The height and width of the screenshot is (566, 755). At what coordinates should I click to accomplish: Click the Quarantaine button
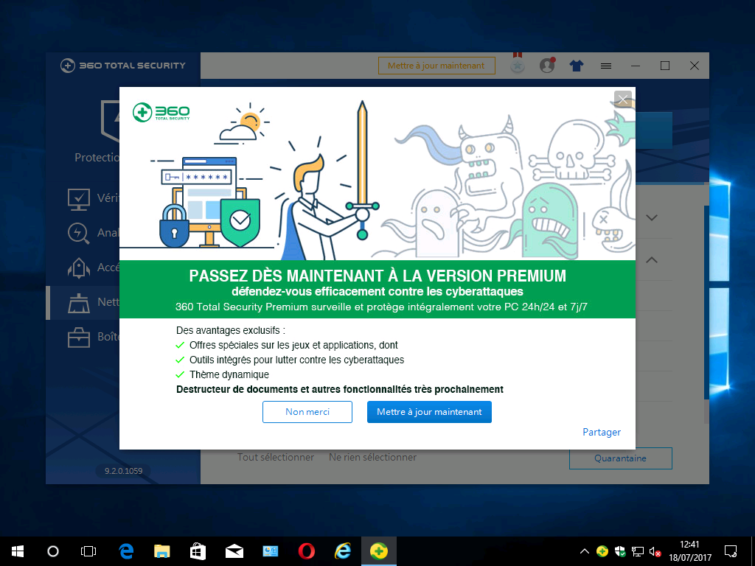(x=620, y=458)
